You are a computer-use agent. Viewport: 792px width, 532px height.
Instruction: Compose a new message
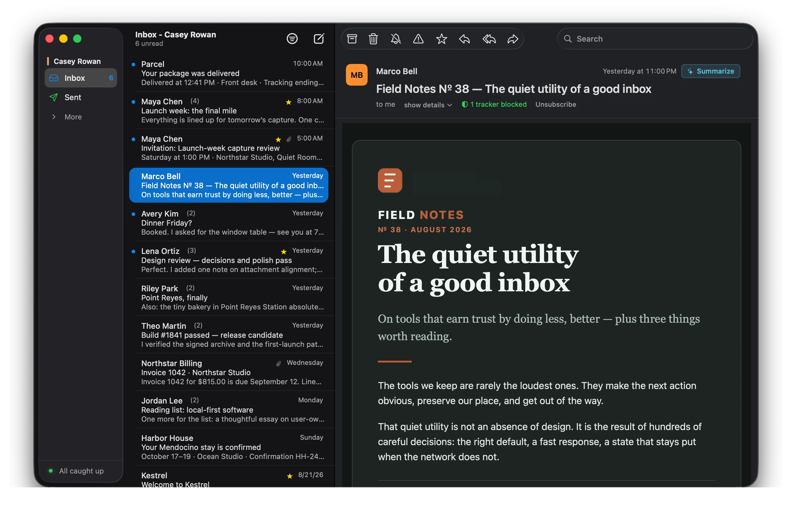(x=318, y=39)
